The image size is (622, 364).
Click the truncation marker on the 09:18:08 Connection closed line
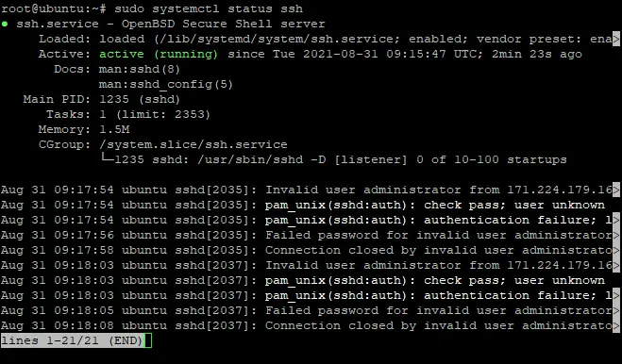coord(616,325)
